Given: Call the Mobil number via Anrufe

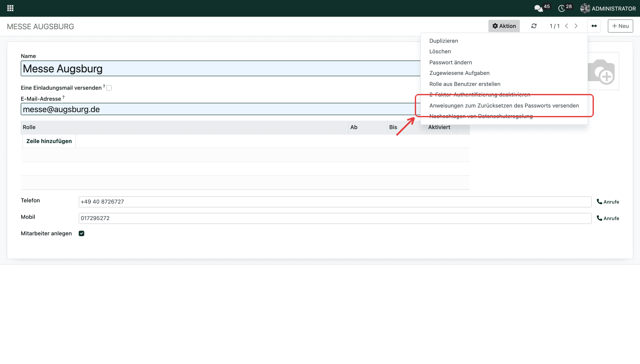Looking at the screenshot, I should tap(608, 218).
